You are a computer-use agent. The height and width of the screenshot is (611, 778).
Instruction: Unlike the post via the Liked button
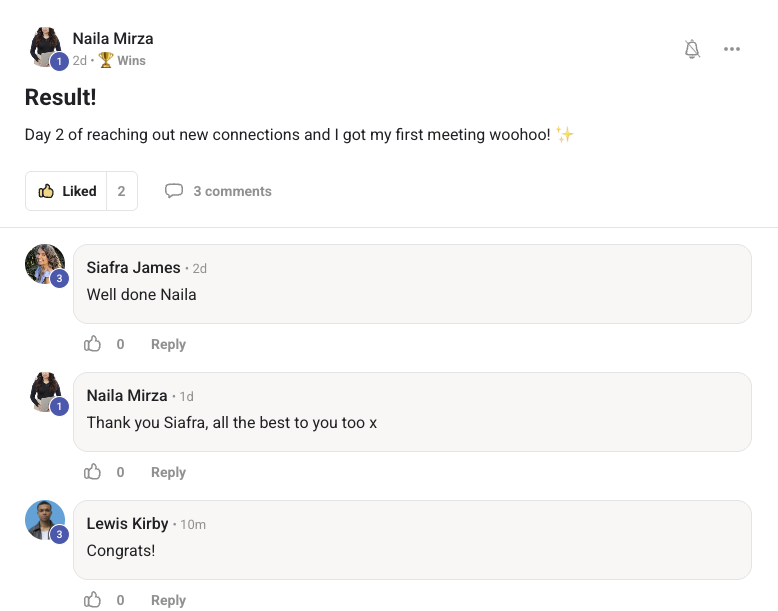pos(66,191)
